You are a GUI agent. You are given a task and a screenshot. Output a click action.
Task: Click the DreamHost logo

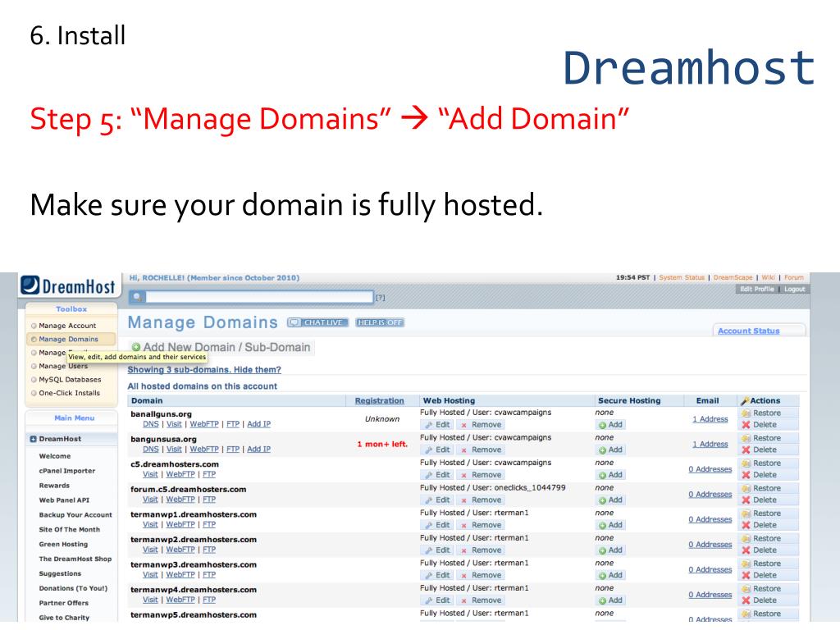(69, 285)
